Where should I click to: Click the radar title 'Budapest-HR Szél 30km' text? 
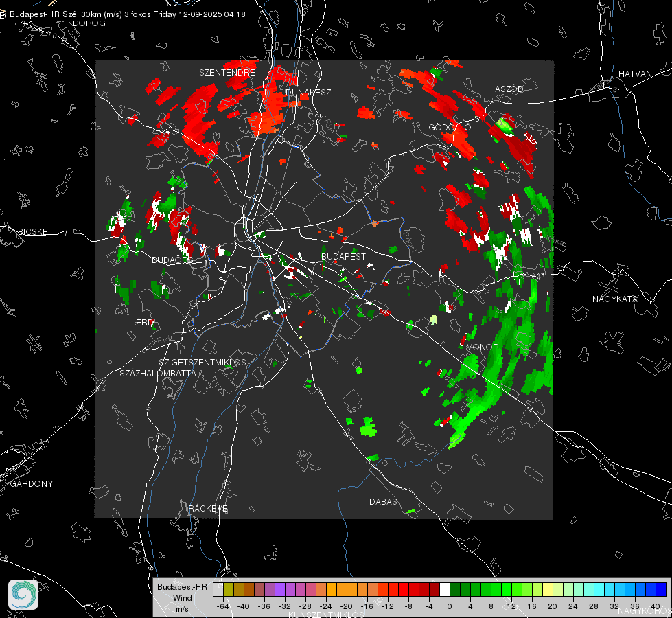(56, 14)
